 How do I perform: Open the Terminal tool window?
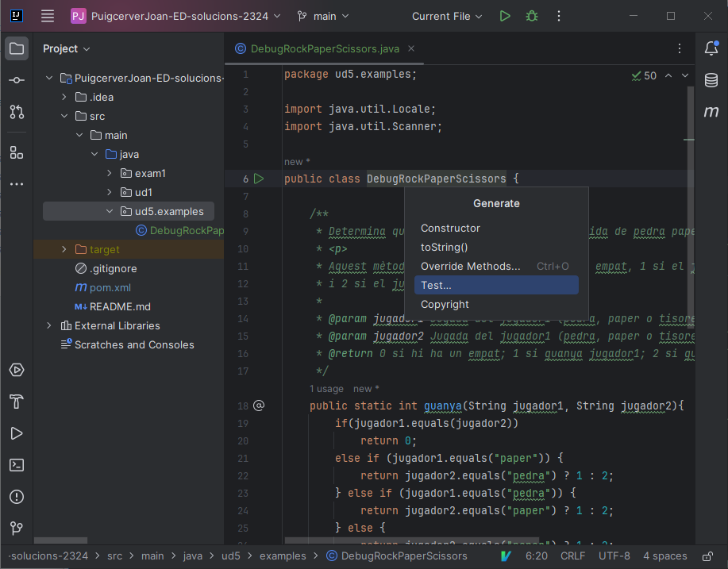(x=16, y=465)
